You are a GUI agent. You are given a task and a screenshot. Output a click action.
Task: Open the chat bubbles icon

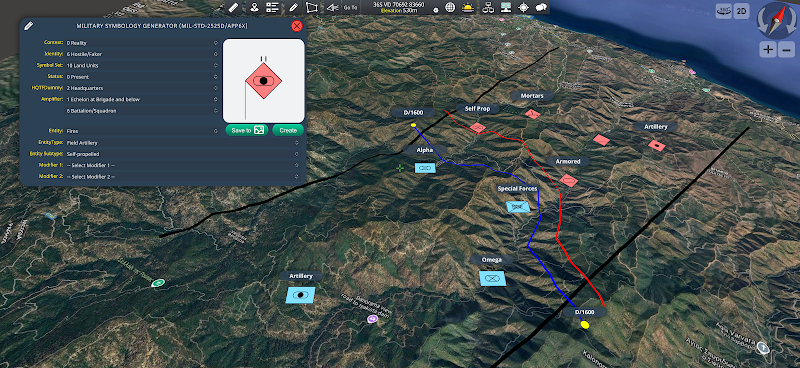[541, 7]
